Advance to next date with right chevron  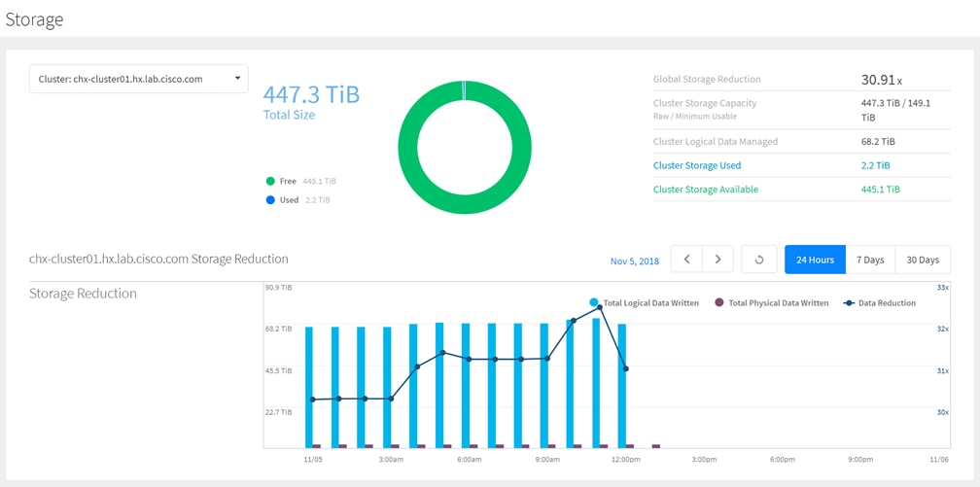click(718, 260)
